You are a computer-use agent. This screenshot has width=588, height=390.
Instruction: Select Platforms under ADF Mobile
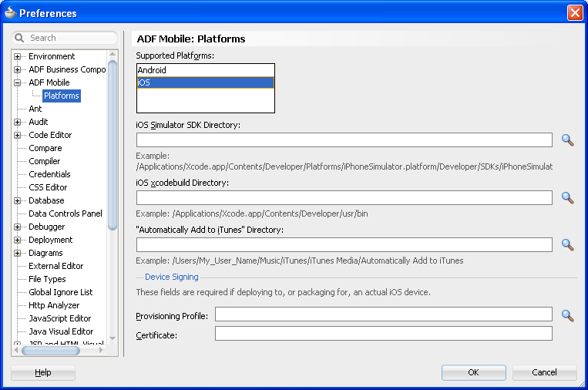pyautogui.click(x=62, y=96)
